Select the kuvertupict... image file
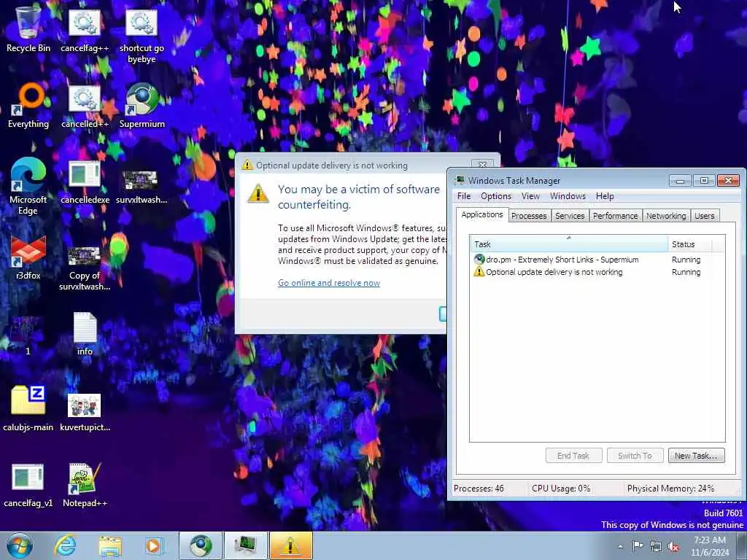The width and height of the screenshot is (747, 560). tap(85, 412)
